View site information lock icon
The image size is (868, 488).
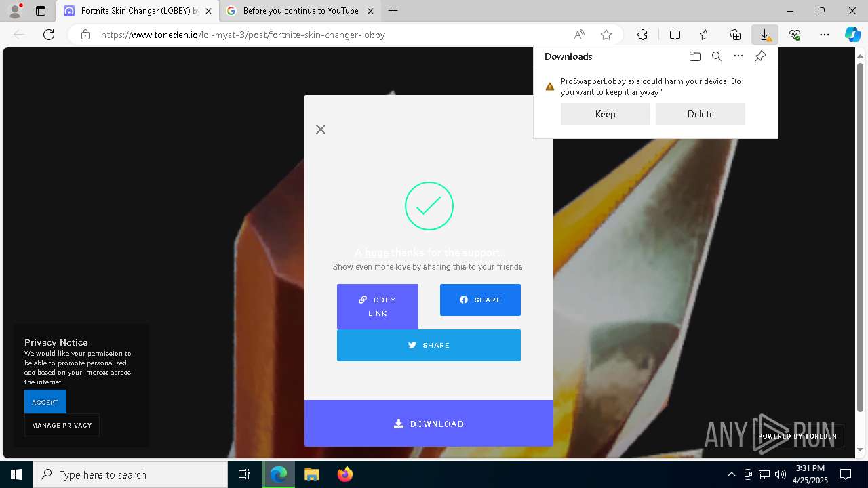tap(85, 35)
